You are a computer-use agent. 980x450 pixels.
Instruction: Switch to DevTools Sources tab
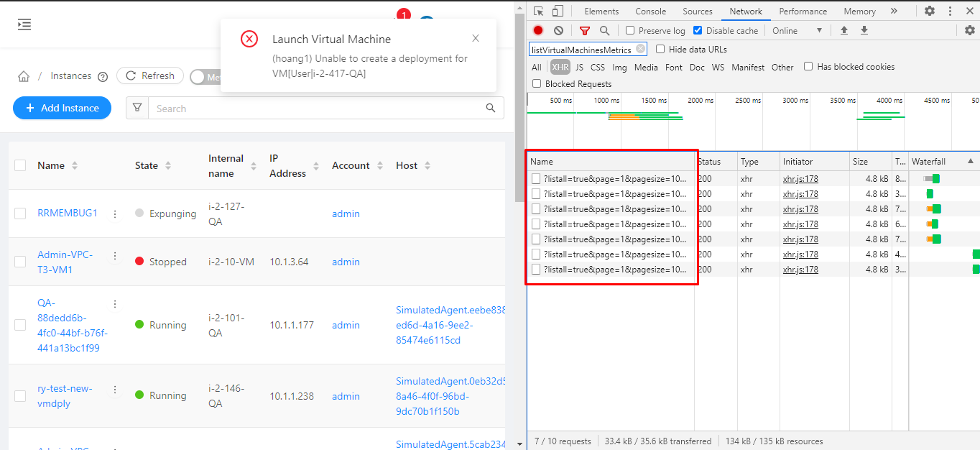point(698,12)
